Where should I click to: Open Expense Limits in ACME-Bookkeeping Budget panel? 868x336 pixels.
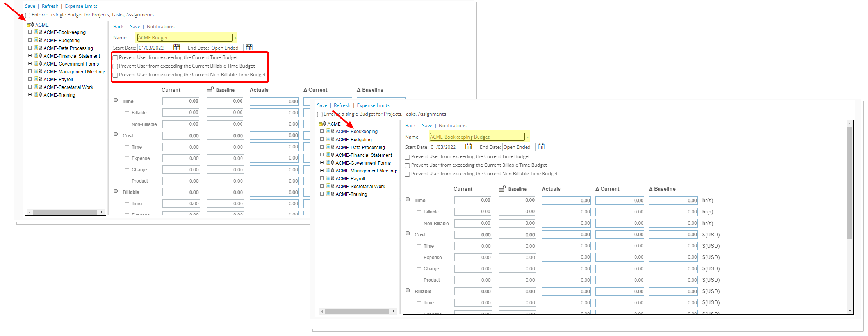pos(373,105)
